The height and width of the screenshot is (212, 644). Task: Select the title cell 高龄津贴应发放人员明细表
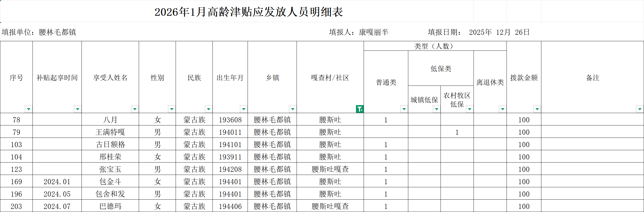click(249, 12)
